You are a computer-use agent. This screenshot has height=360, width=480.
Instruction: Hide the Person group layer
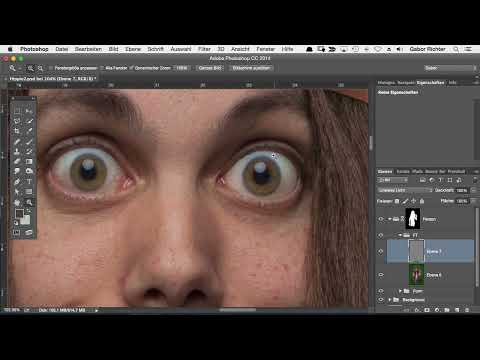(381, 219)
